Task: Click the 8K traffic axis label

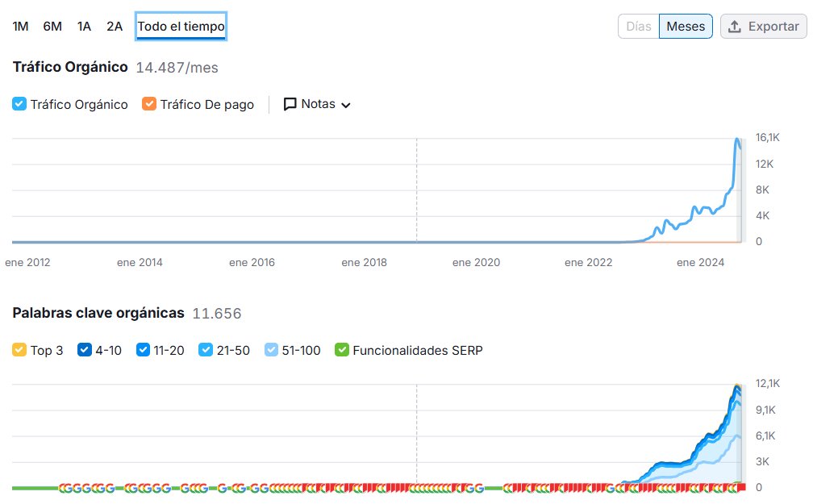Action: [x=762, y=190]
